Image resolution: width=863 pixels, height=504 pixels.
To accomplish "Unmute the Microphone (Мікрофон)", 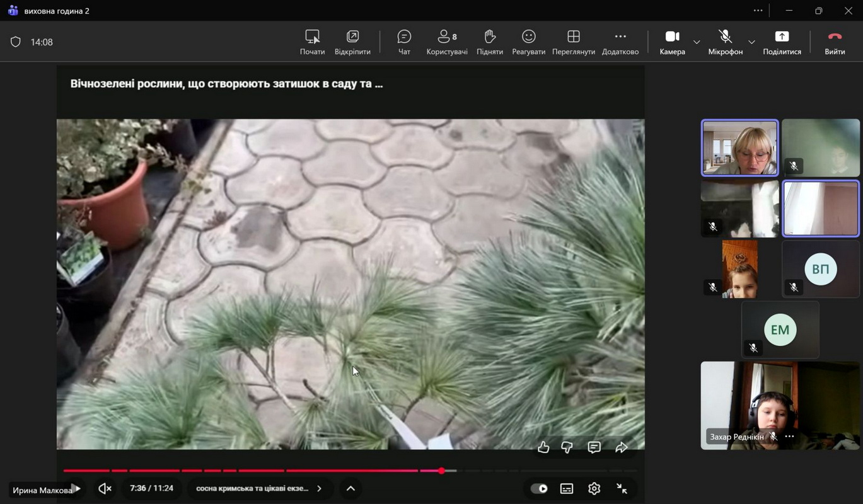I will click(x=725, y=42).
